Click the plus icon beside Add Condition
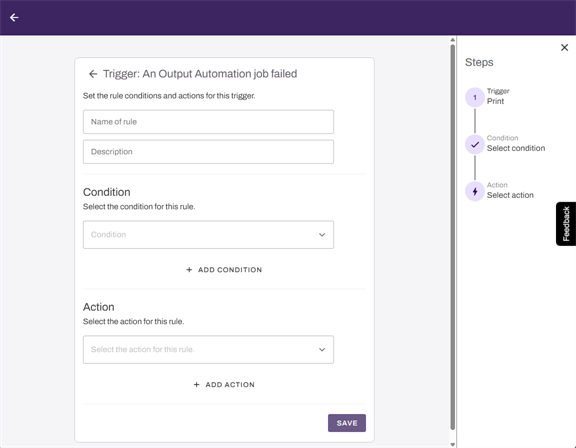 point(189,270)
